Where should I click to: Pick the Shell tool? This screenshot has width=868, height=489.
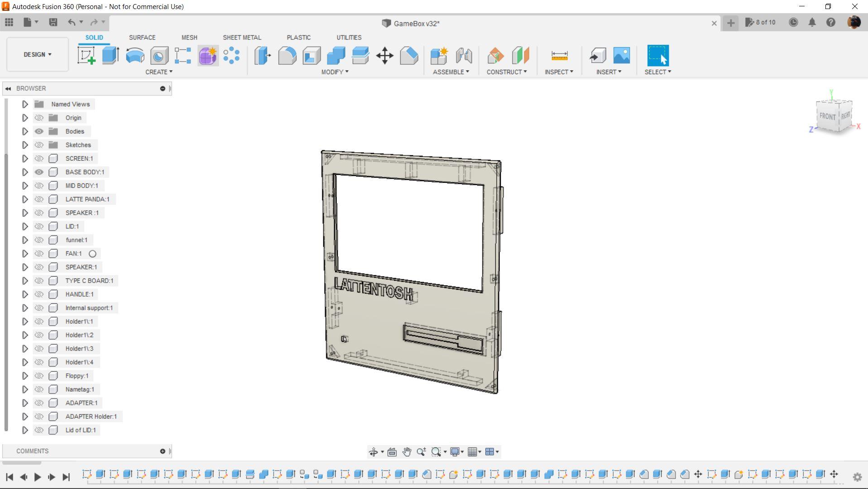click(312, 56)
